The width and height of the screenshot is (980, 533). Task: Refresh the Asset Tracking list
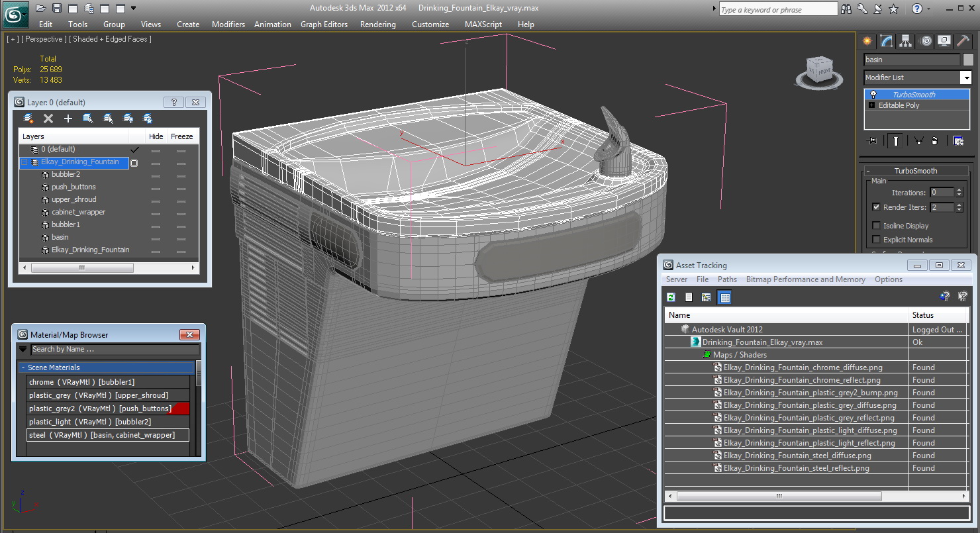point(671,297)
